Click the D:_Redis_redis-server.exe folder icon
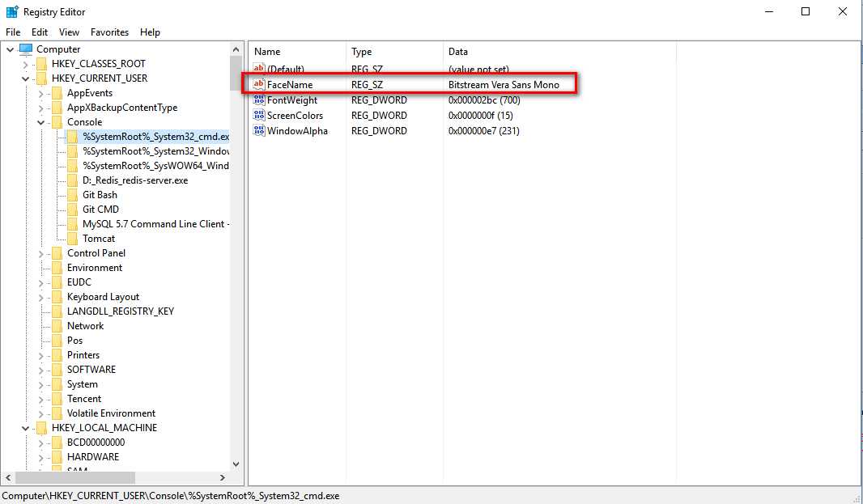This screenshot has height=504, width=863. pyautogui.click(x=72, y=180)
